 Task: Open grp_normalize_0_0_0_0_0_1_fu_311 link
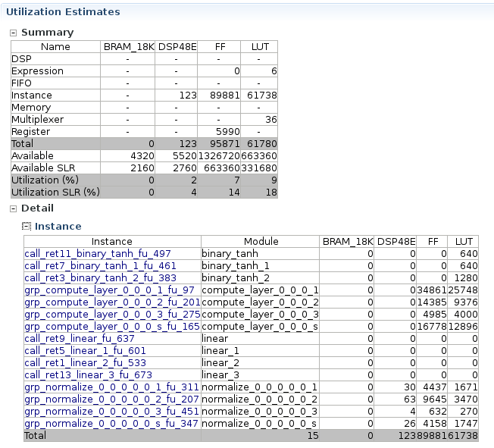click(111, 387)
